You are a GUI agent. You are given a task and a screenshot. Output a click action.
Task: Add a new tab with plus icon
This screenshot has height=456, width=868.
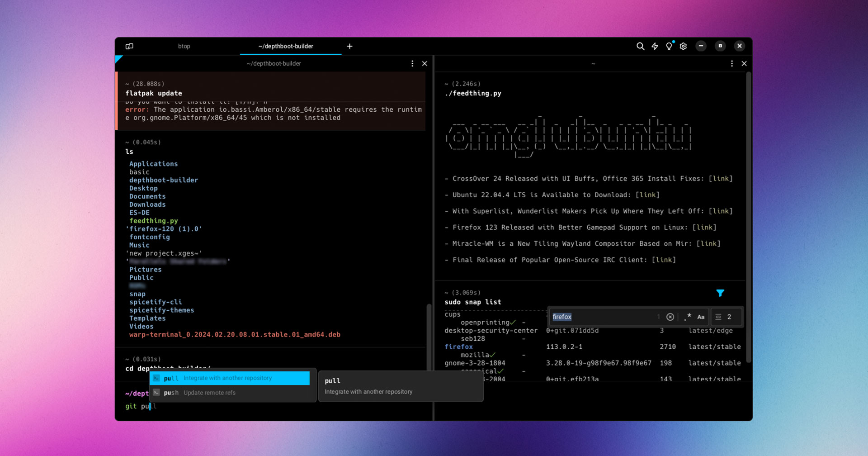tap(349, 46)
